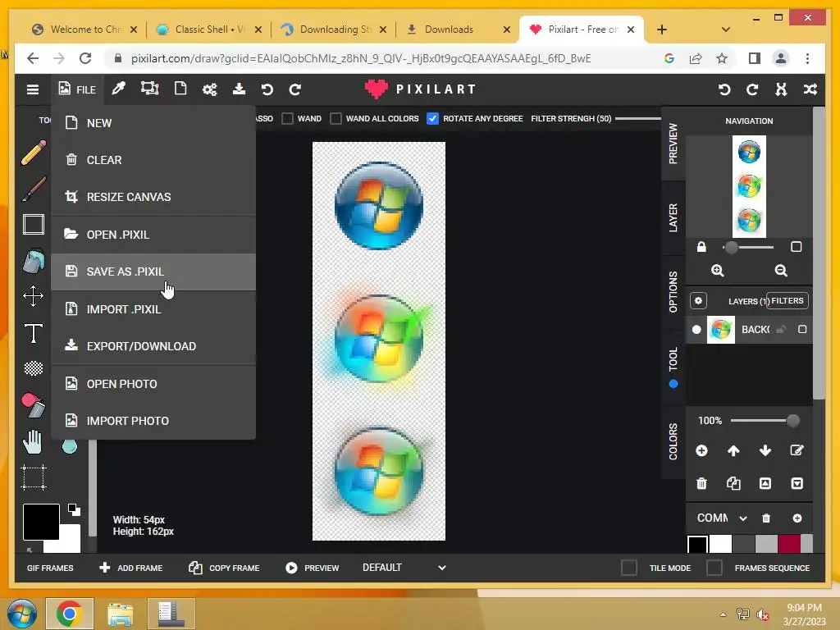
Task: Toggle Background layer visibility dot
Action: click(x=696, y=330)
